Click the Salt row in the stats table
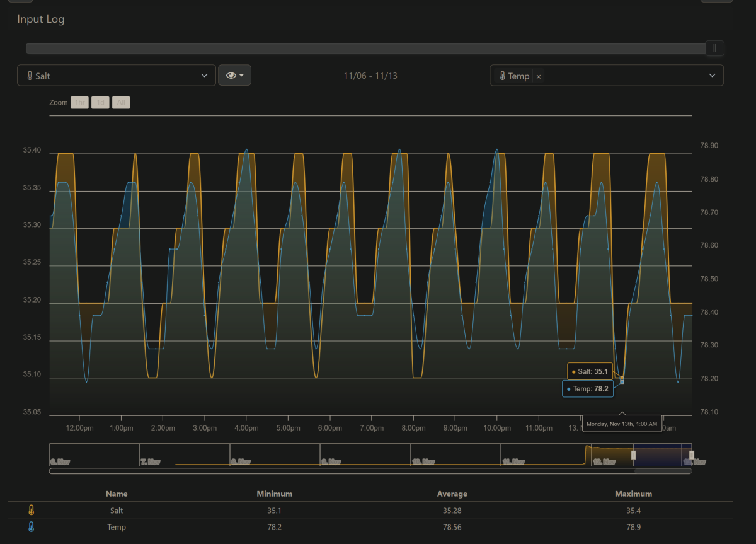 [370, 511]
